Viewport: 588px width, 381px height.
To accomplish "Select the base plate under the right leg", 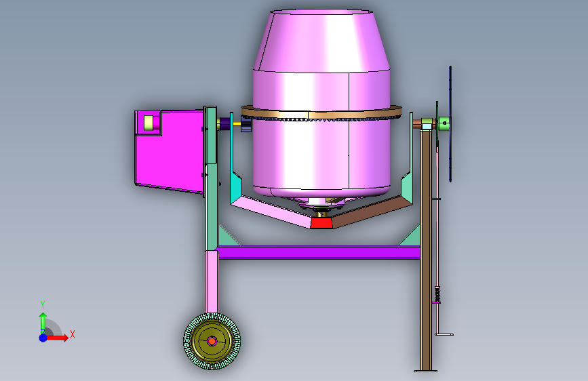I will 426,372.
